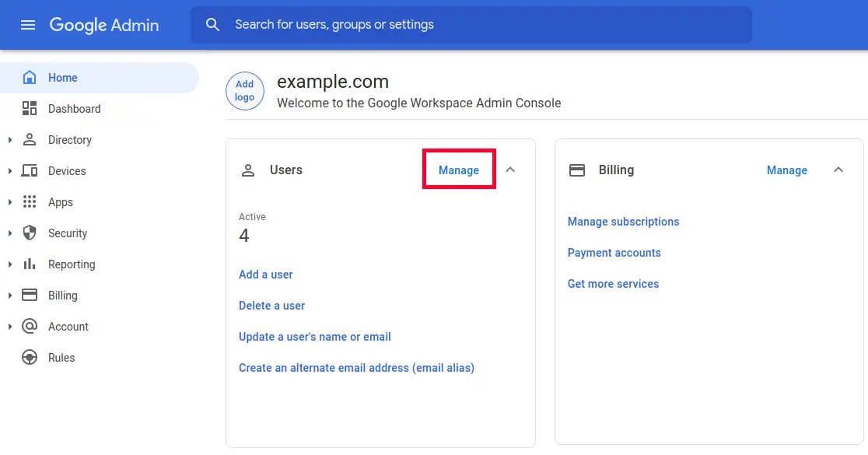Click the Add logo button

coord(244,90)
